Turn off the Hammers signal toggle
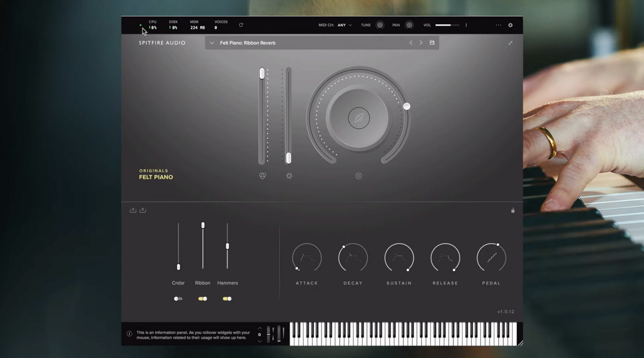This screenshot has width=644, height=358. point(227,299)
